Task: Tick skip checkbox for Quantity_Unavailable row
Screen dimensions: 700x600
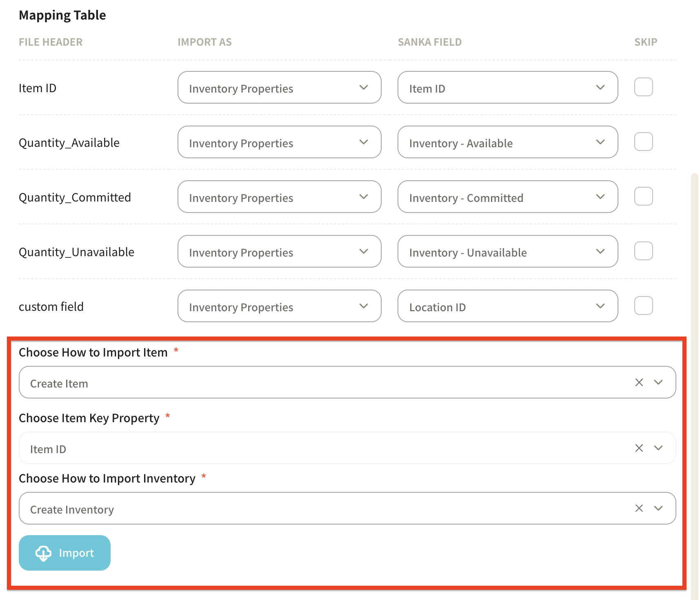Action: [x=643, y=251]
